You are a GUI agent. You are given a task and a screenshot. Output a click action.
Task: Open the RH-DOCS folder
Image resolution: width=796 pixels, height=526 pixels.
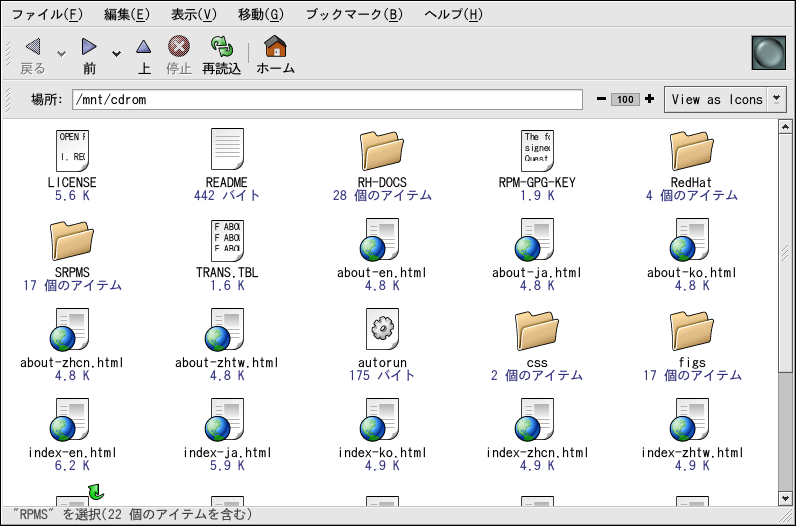[382, 151]
